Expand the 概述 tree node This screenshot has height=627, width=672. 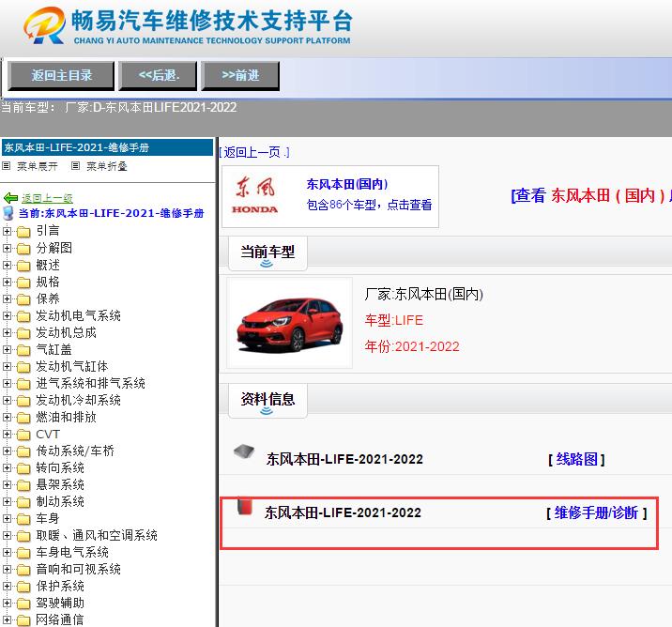click(x=7, y=265)
